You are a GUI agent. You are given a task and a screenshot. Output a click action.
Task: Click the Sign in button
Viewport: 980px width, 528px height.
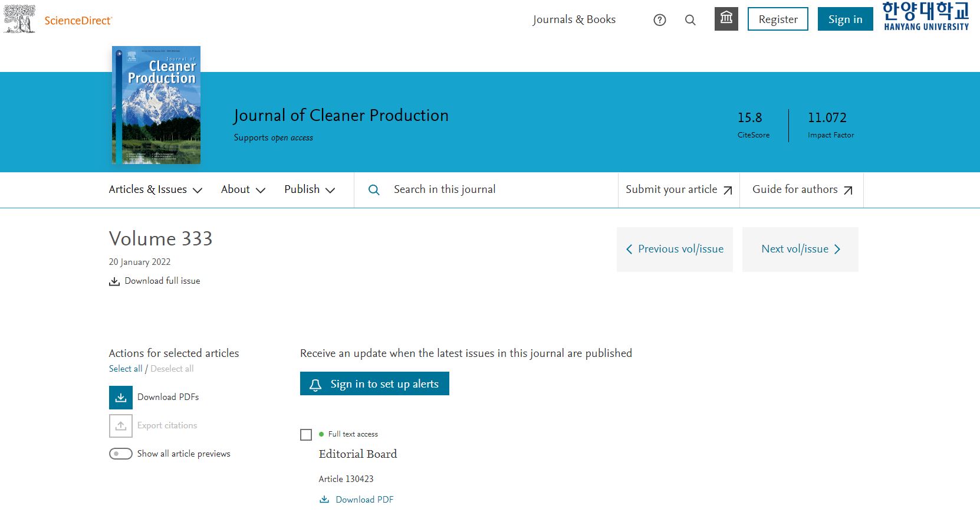845,19
